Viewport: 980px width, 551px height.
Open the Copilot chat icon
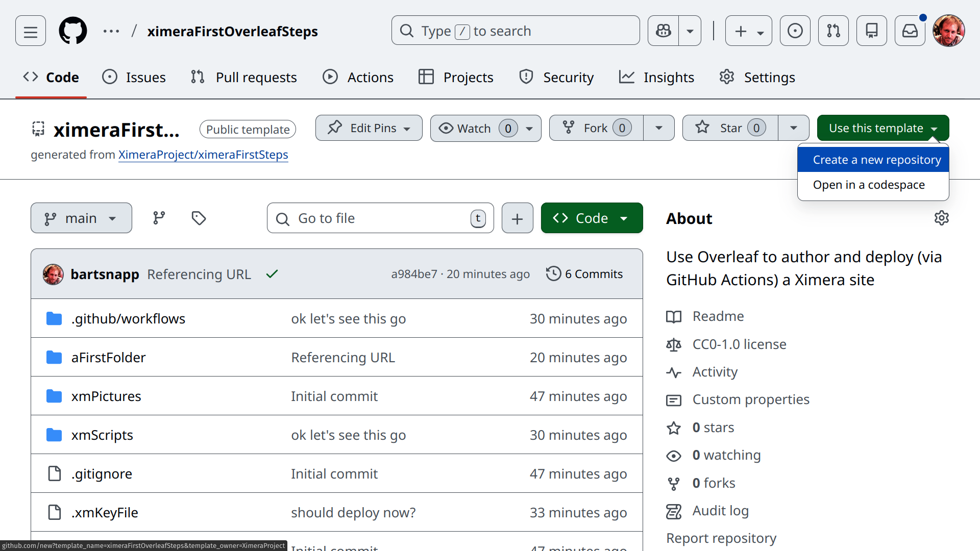(x=663, y=31)
